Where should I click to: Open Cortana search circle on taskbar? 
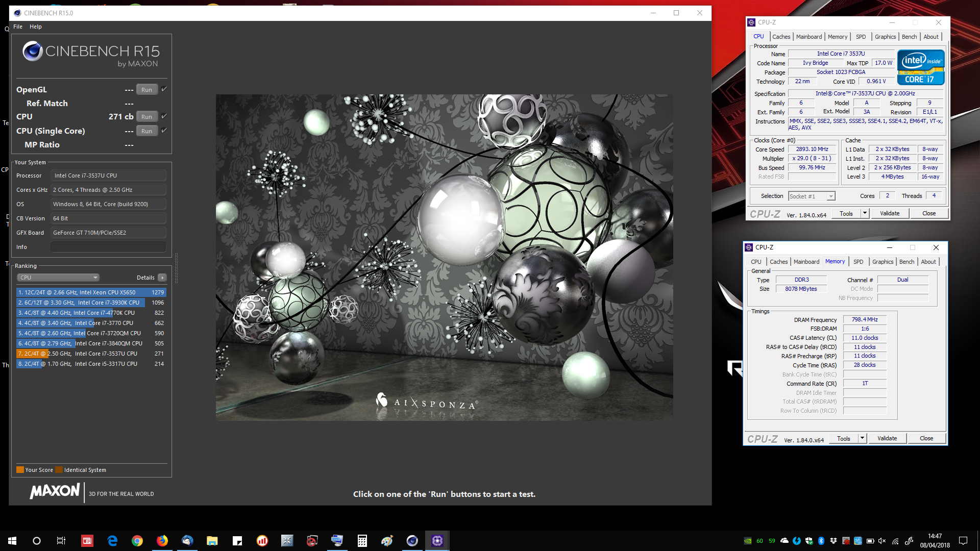click(37, 541)
